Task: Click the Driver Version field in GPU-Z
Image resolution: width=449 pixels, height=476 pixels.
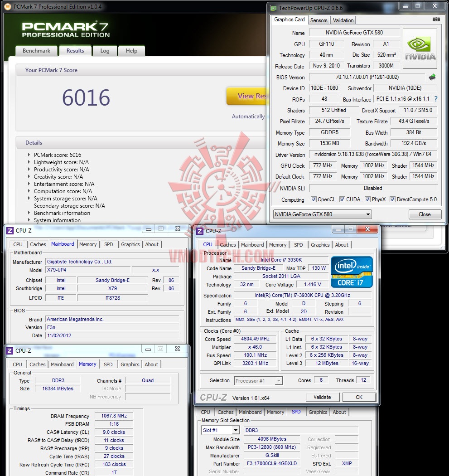Action: pyautogui.click(x=373, y=154)
